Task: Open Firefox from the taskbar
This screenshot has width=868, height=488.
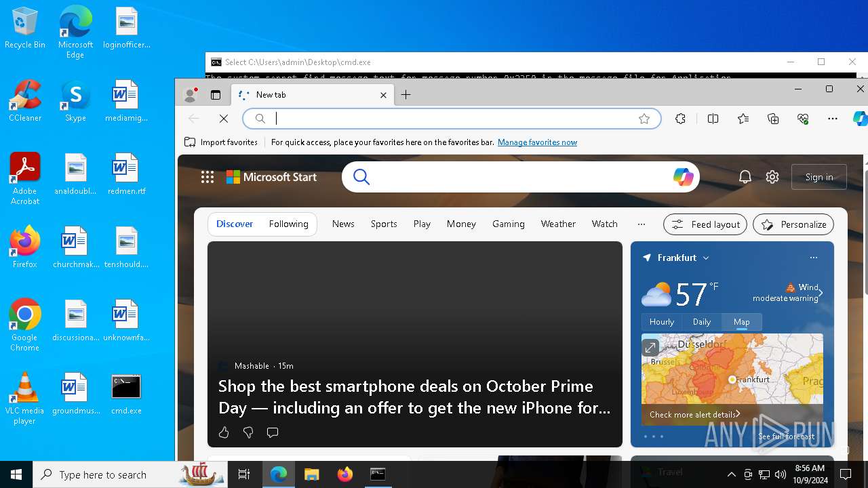Action: (344, 474)
